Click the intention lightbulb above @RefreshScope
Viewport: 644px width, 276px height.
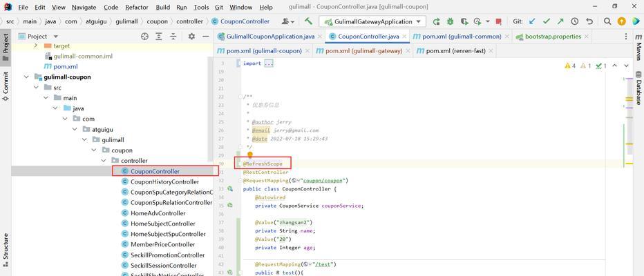pos(249,155)
